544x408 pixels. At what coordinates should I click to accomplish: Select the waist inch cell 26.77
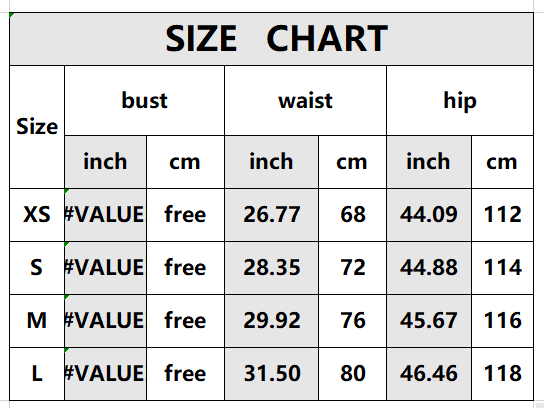271,215
